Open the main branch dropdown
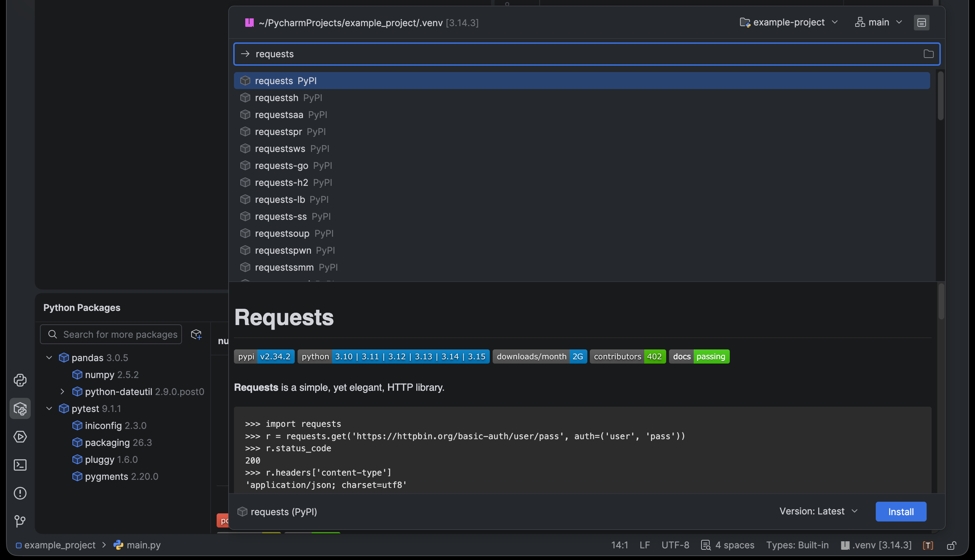The height and width of the screenshot is (560, 975). [x=879, y=22]
